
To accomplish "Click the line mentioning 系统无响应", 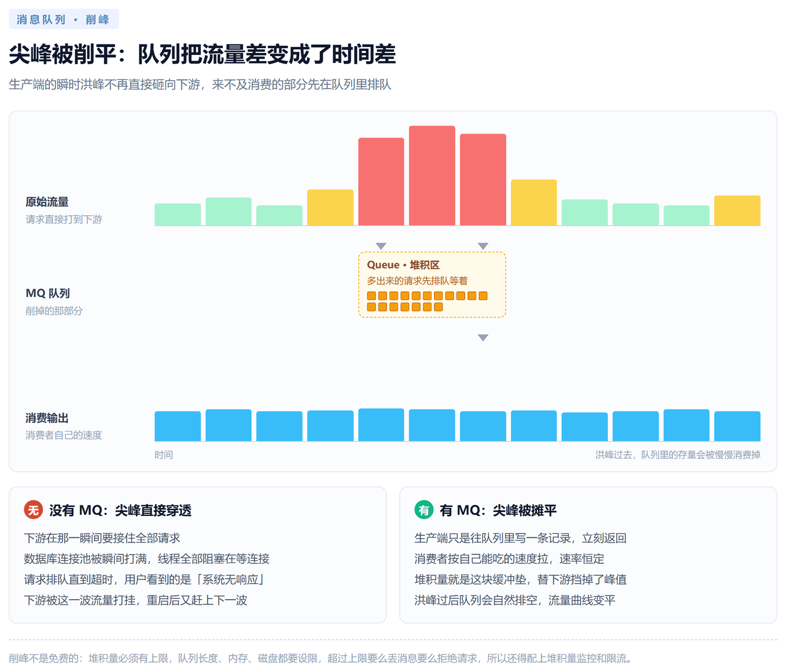I will coord(145,579).
